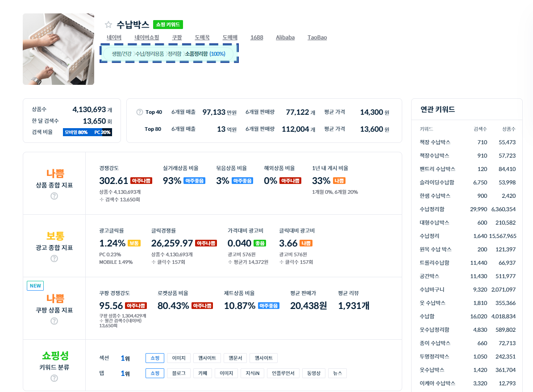Click the 평균 리뷰 value 1,931개
The height and width of the screenshot is (392, 533).
354,306
